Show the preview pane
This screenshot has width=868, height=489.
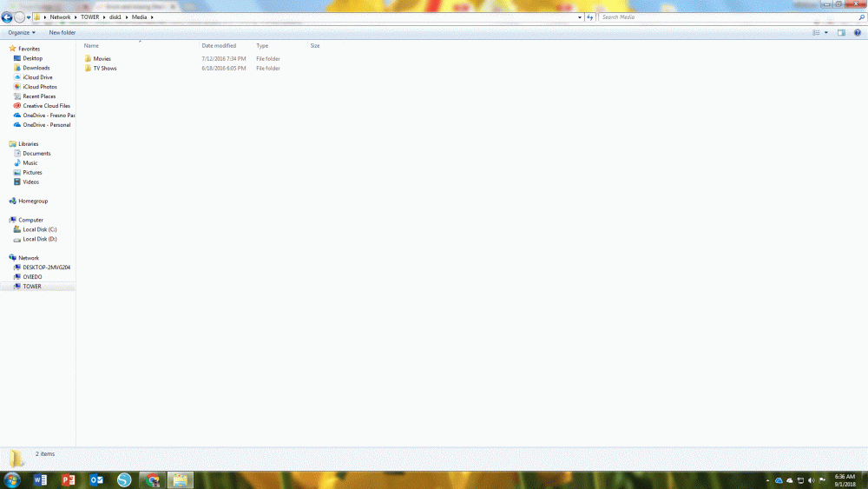coord(841,33)
